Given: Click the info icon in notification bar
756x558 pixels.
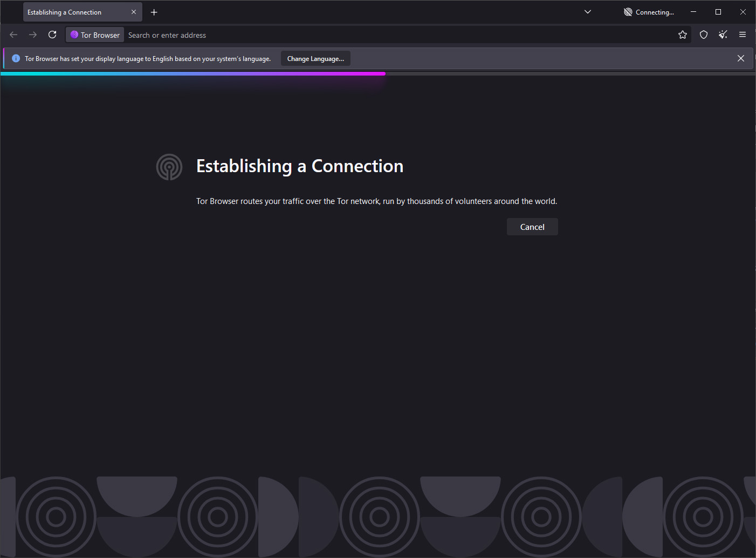Looking at the screenshot, I should pyautogui.click(x=16, y=58).
